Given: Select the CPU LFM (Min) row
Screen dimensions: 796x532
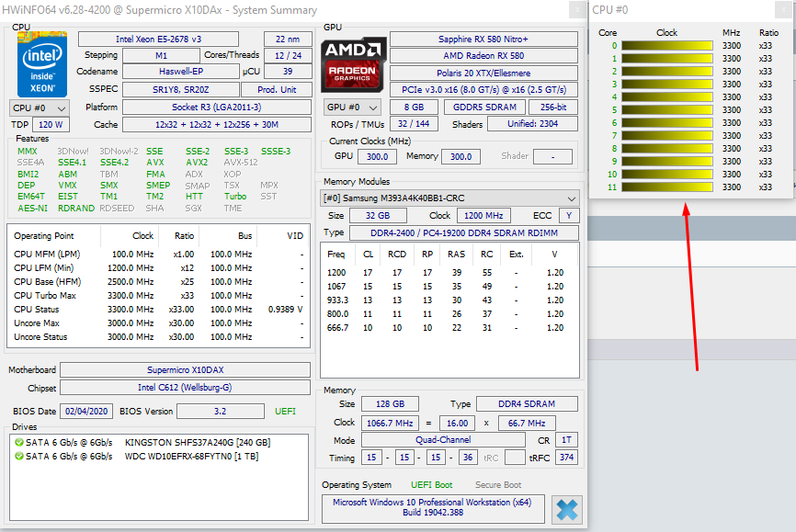Looking at the screenshot, I should click(158, 268).
